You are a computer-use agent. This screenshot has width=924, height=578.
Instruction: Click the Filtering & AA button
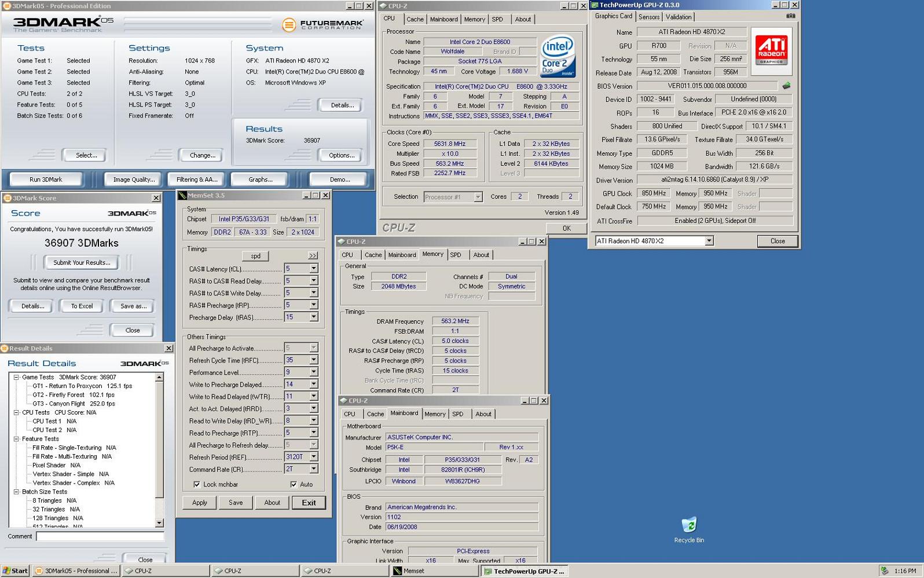click(x=197, y=180)
